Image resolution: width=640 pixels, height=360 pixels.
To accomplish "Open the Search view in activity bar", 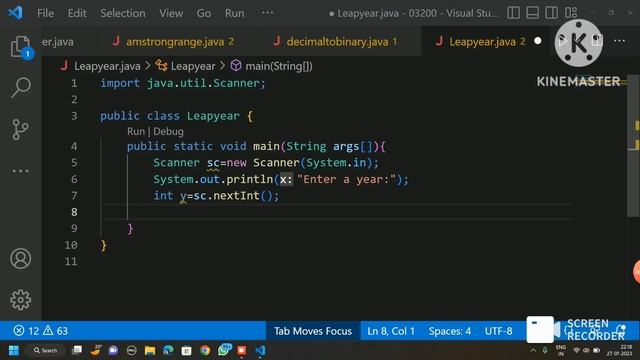I will click(20, 87).
